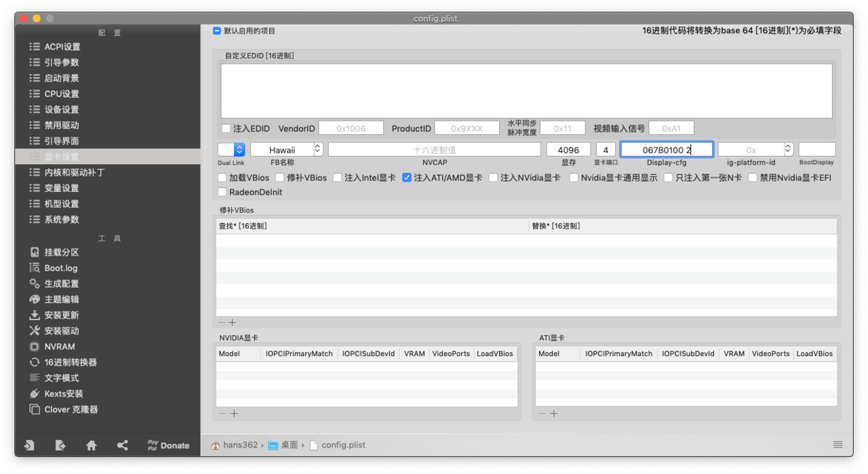Enable 加载VBios checkbox
This screenshot has width=868, height=474.
[x=222, y=178]
